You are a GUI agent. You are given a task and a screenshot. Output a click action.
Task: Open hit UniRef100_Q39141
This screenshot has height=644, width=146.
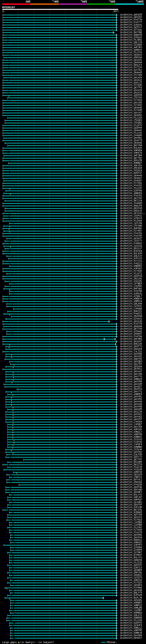coord(131,25)
